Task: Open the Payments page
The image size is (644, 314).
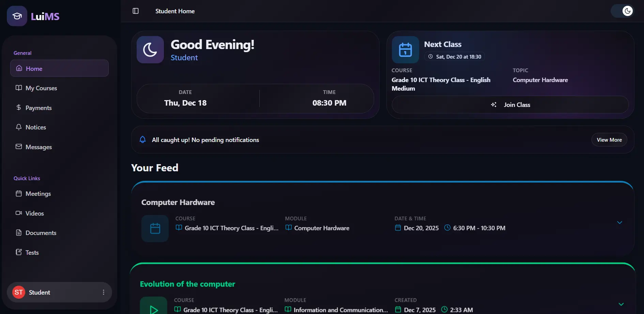Action: [x=39, y=108]
